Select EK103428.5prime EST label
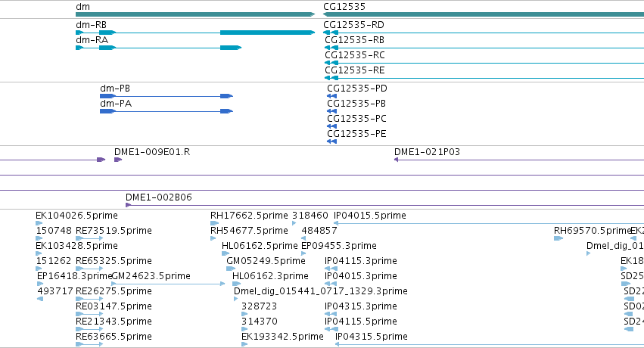This screenshot has height=348, width=644. pyautogui.click(x=76, y=246)
